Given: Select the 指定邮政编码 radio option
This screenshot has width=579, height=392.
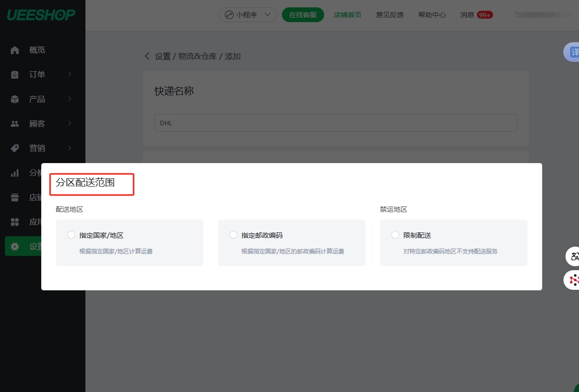Looking at the screenshot, I should tap(233, 235).
